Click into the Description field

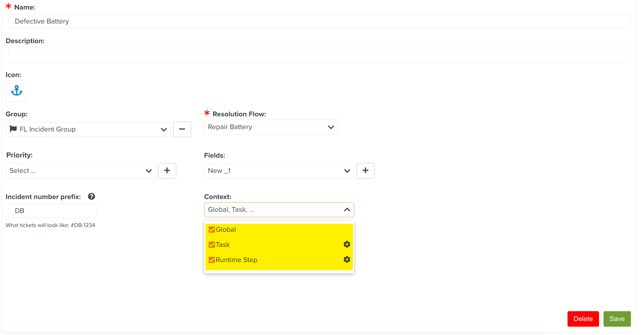coord(319,55)
